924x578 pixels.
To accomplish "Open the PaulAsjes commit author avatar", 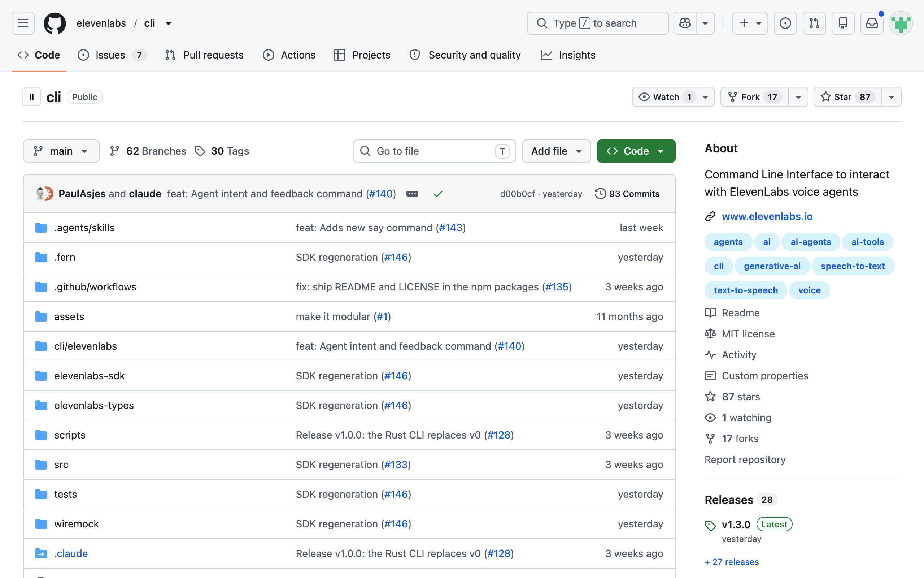I will pos(40,194).
